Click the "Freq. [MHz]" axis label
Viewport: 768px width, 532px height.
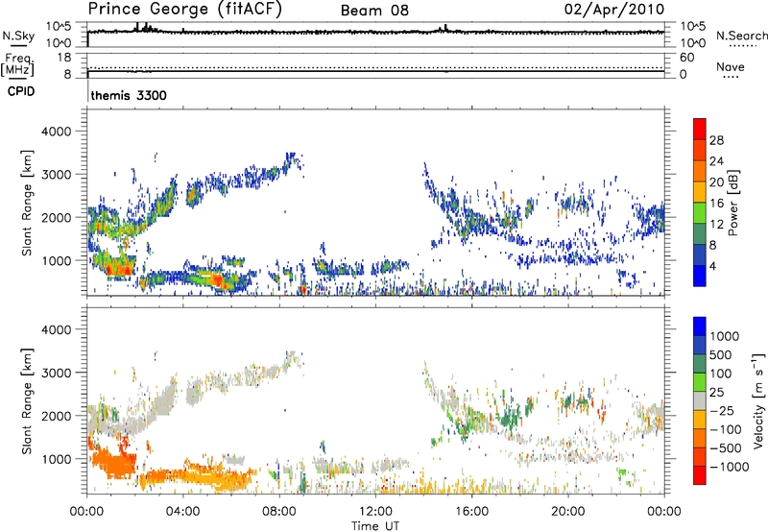coord(18,64)
